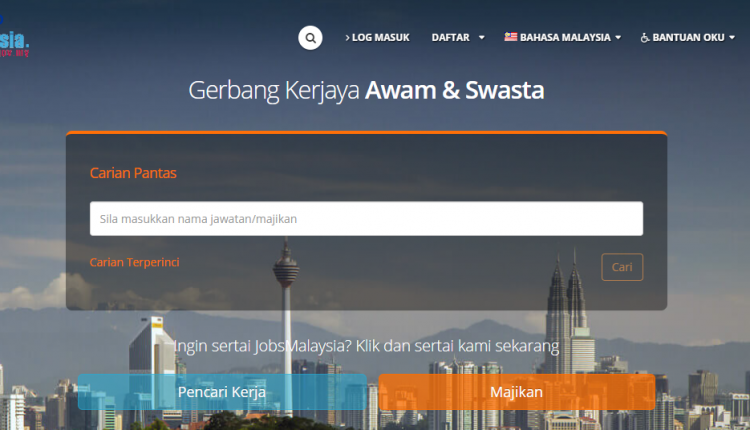The height and width of the screenshot is (430, 750).
Task: Click the Cari search button
Action: point(622,267)
